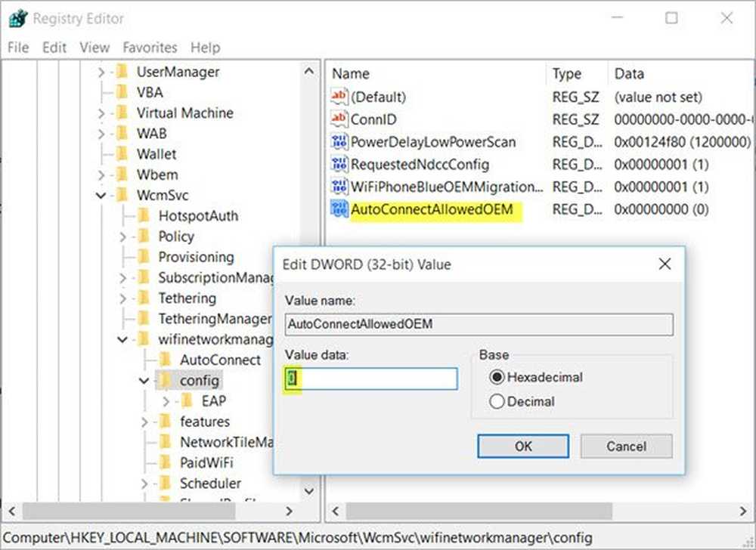Open the Edit menu
This screenshot has height=550, width=756.
pyautogui.click(x=54, y=47)
